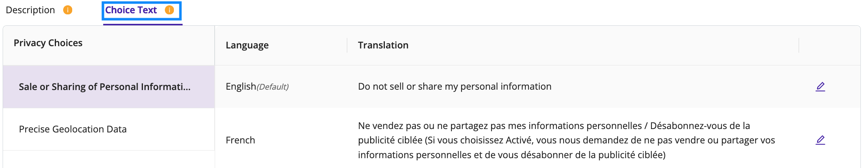Edit the English default translation
This screenshot has height=168, width=868.
(820, 87)
